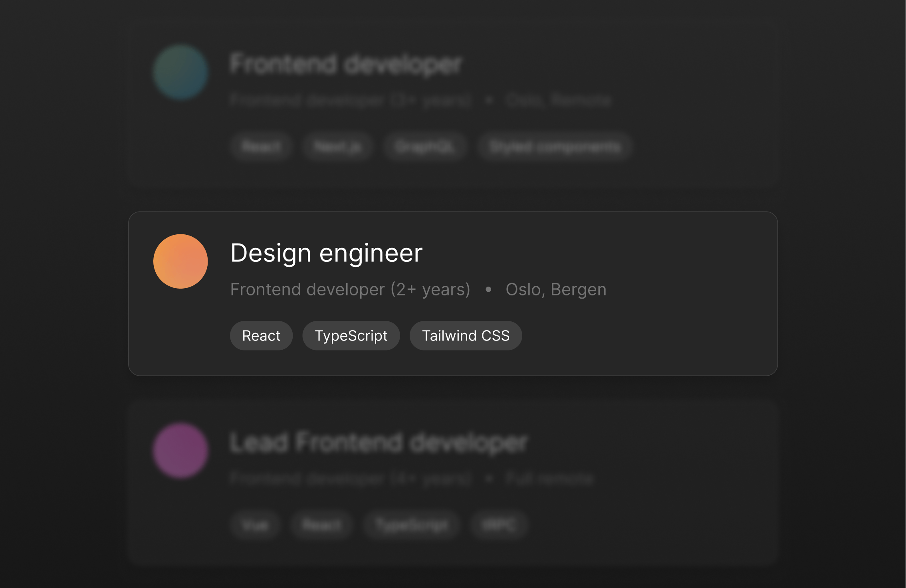Select the React tag on Design engineer

261,336
